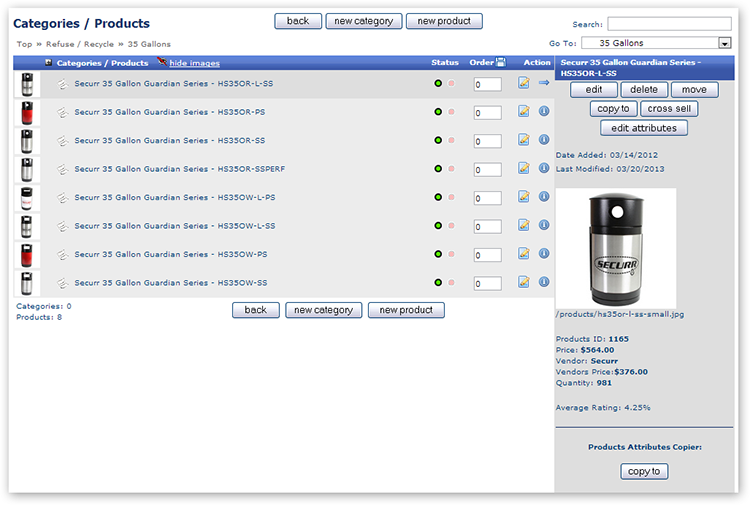The width and height of the screenshot is (750, 505).
Task: Click the bottom new category button
Action: 323,310
